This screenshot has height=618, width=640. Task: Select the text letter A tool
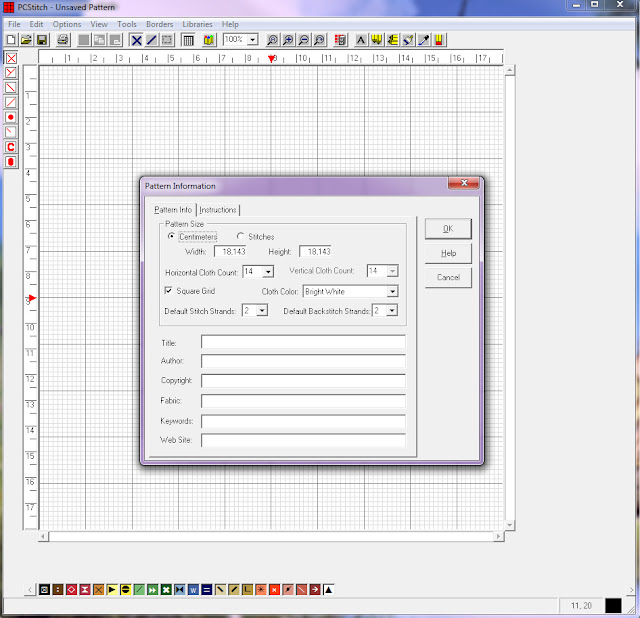click(x=361, y=40)
